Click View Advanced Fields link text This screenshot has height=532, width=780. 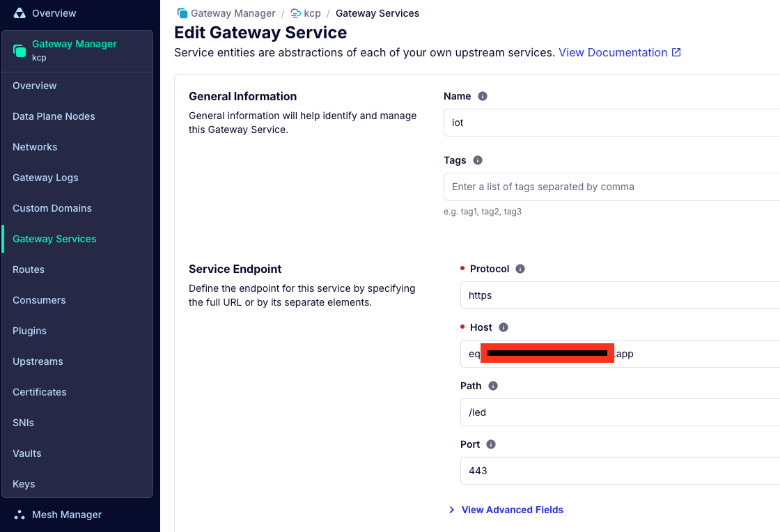513,510
